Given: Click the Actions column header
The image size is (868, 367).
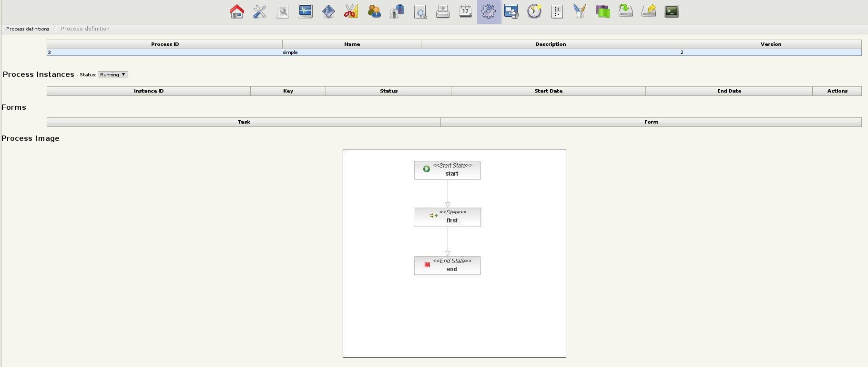Looking at the screenshot, I should (x=837, y=91).
